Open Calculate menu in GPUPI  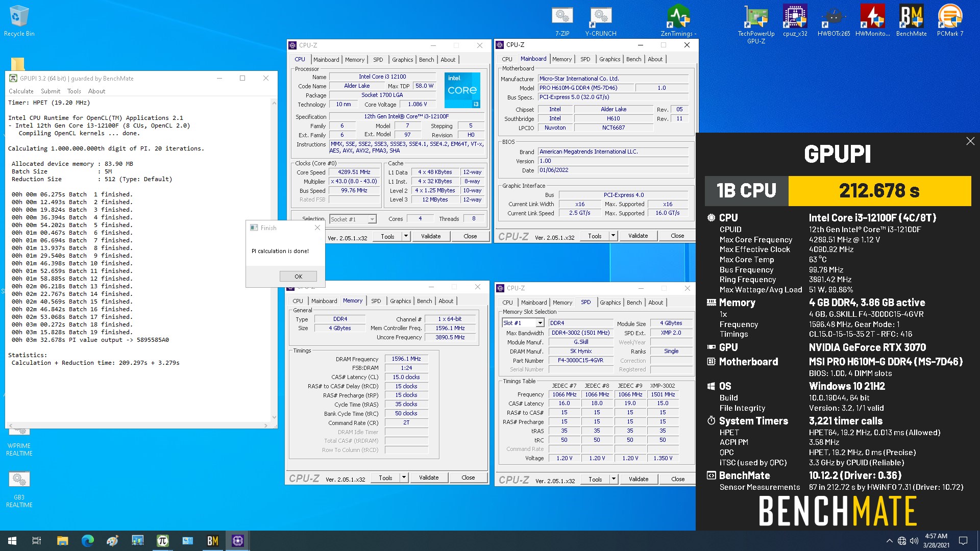coord(21,91)
